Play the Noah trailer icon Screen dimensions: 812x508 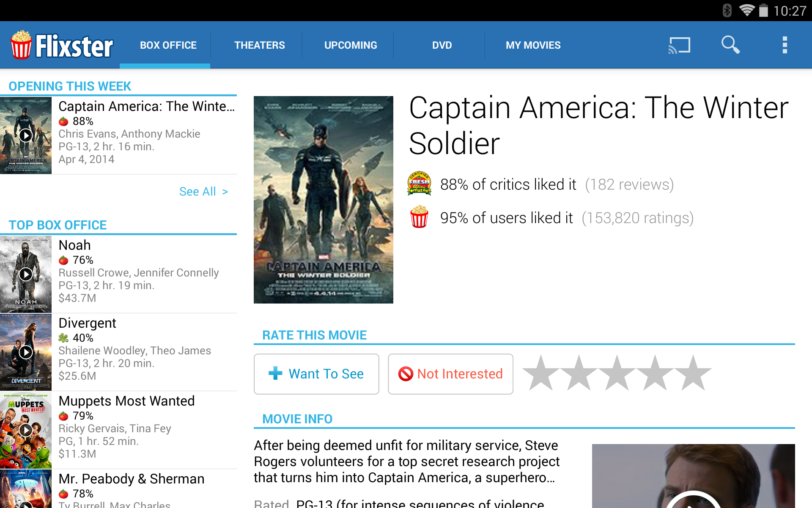point(25,274)
